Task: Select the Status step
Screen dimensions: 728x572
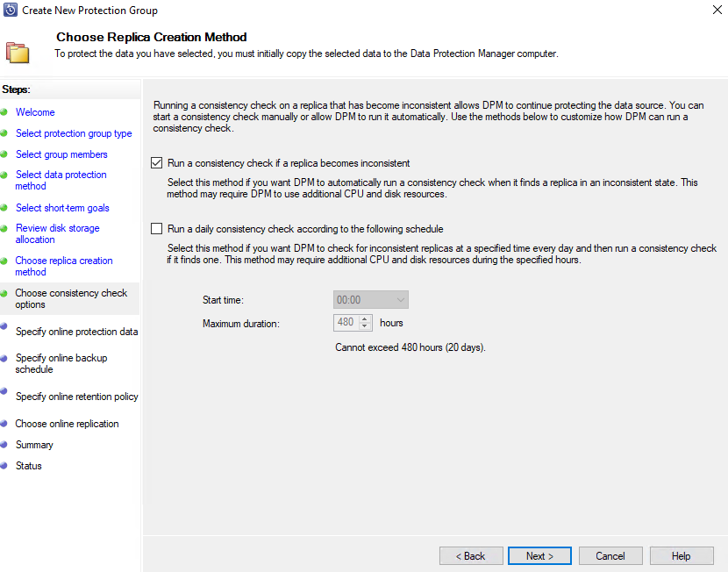Action: coord(28,466)
